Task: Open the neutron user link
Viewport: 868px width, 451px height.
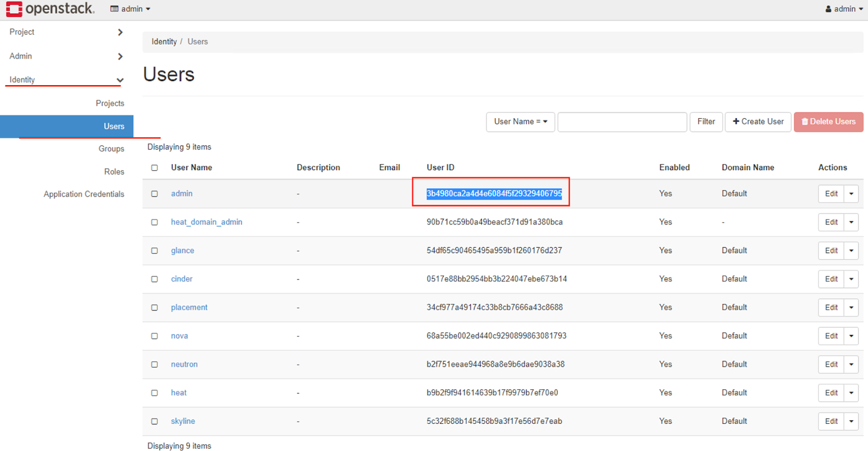Action: point(184,364)
